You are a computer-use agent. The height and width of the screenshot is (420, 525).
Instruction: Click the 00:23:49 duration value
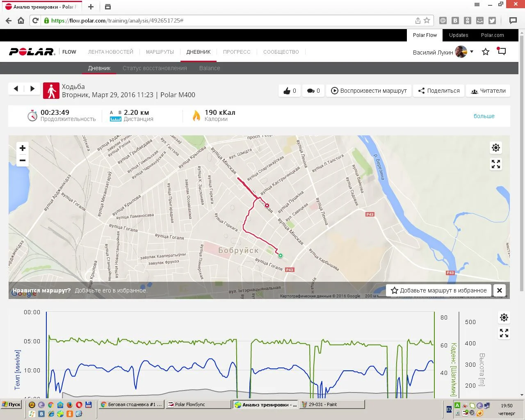pos(55,112)
